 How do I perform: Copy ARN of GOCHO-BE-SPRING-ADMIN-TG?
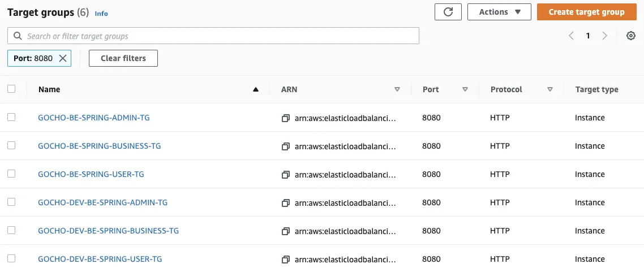click(x=286, y=118)
